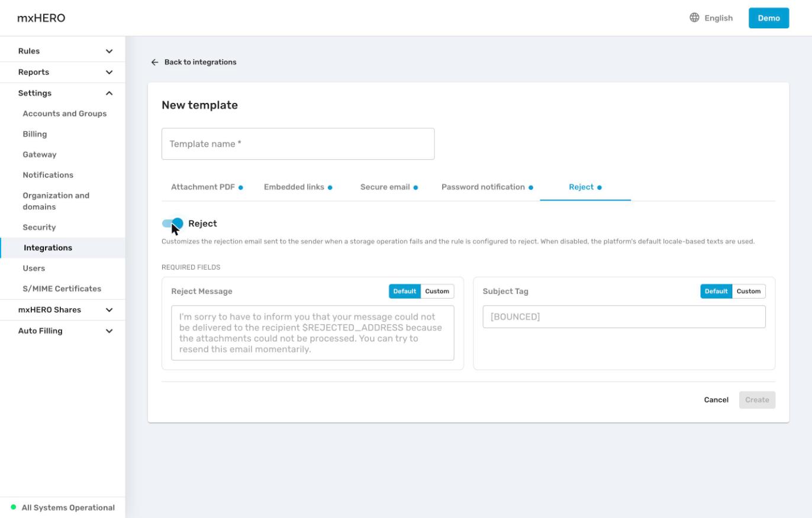Expand the Auto Filling section
The image size is (812, 518).
[x=63, y=331]
